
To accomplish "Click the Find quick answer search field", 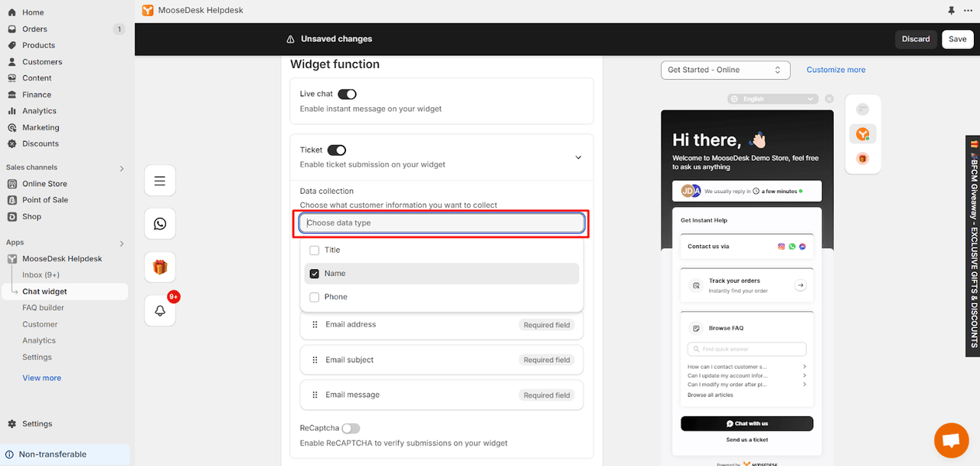I will (746, 349).
